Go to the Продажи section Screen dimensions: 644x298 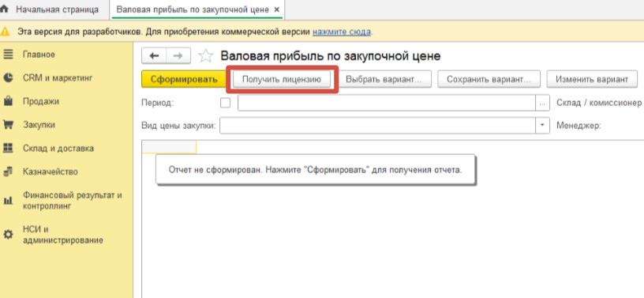41,101
